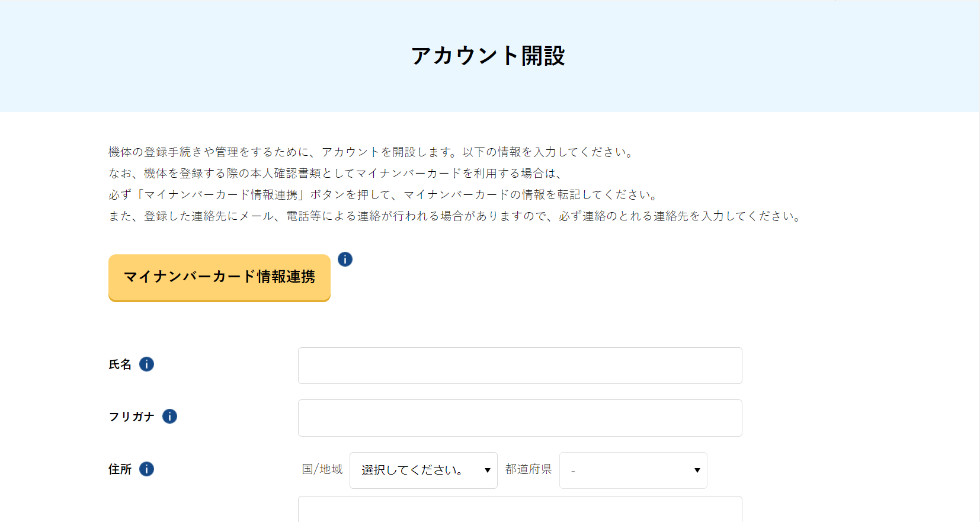
Task: Open the 住所 help info icon
Action: click(x=146, y=469)
